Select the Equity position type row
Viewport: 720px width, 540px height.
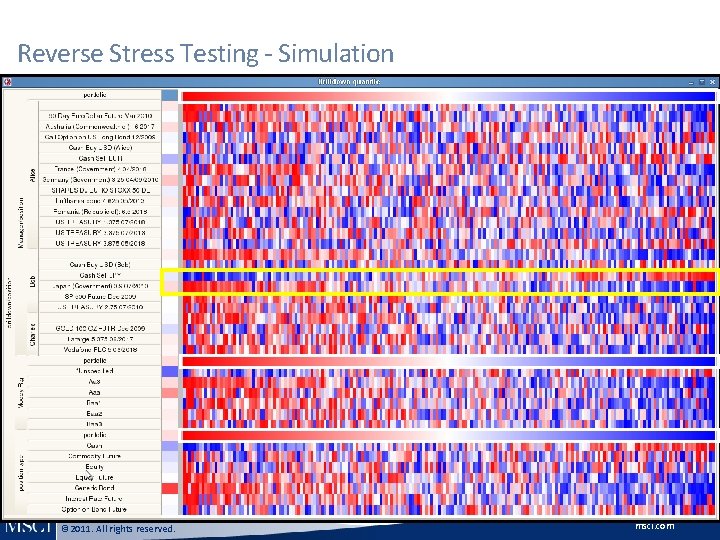(x=94, y=467)
